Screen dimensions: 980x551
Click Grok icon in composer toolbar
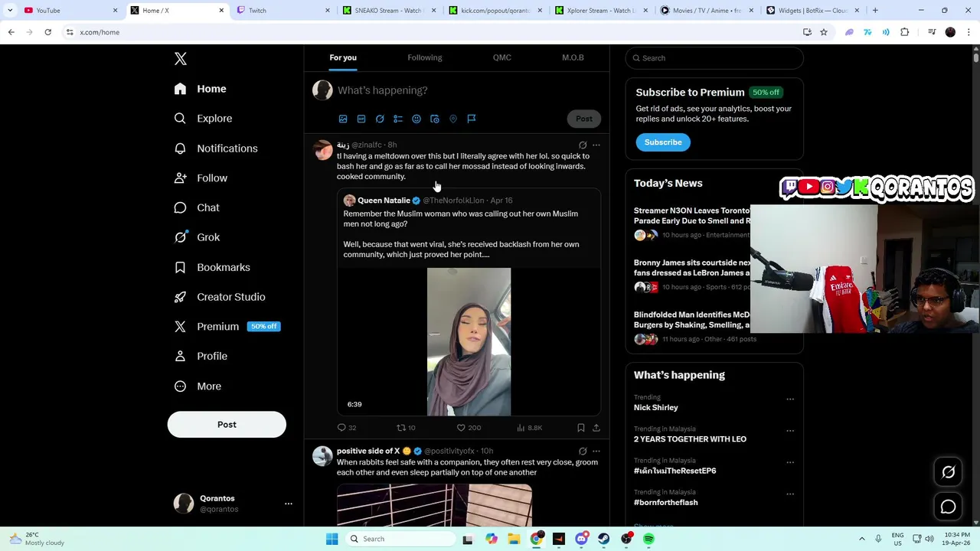click(x=380, y=119)
